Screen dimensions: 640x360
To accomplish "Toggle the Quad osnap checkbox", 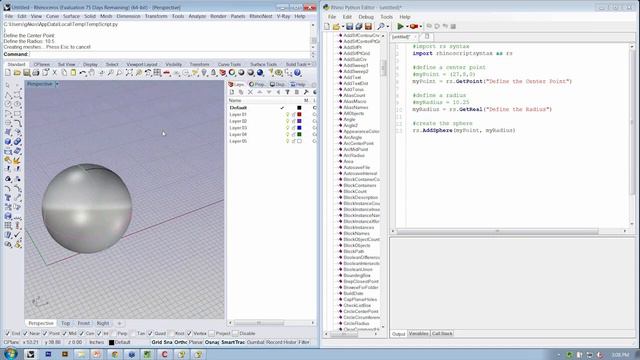I will pos(150,333).
